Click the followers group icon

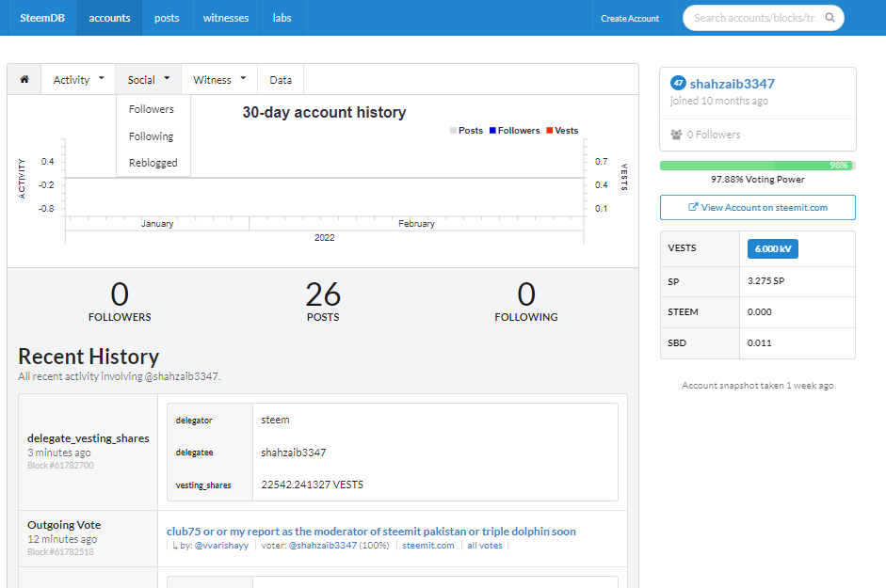[x=676, y=135]
